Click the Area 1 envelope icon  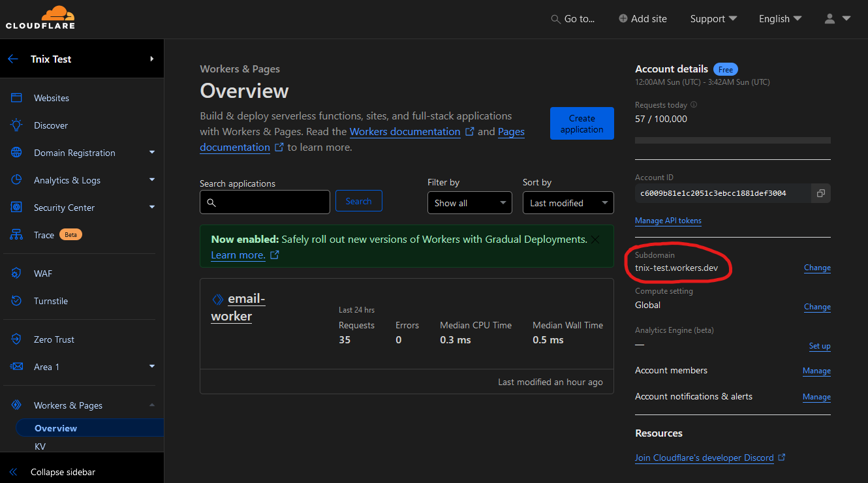[17, 367]
